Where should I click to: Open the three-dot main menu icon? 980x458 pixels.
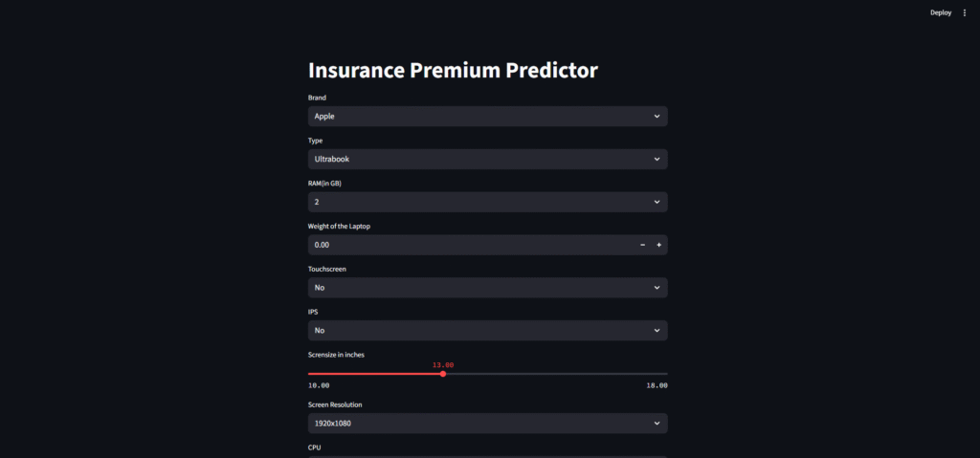[965, 12]
